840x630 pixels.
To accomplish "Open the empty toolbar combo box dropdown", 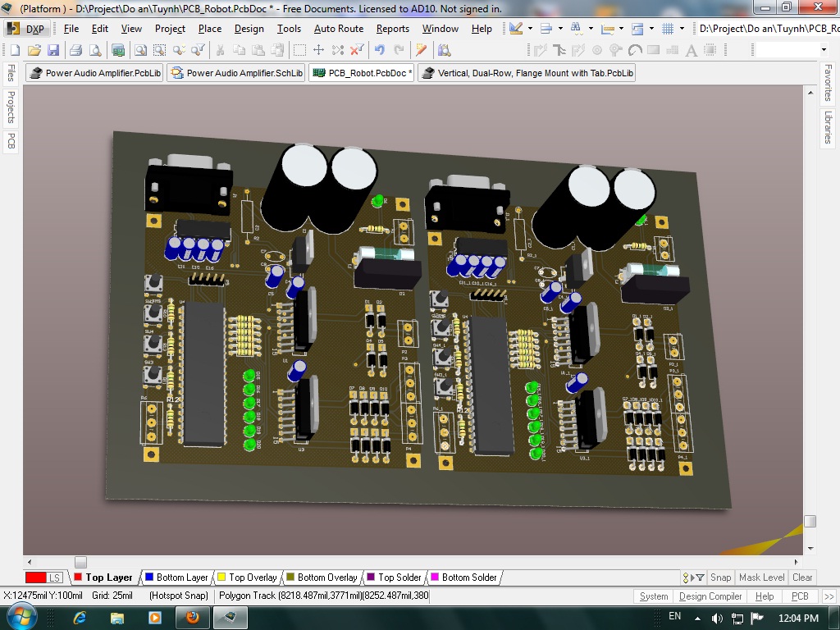I will click(x=824, y=51).
